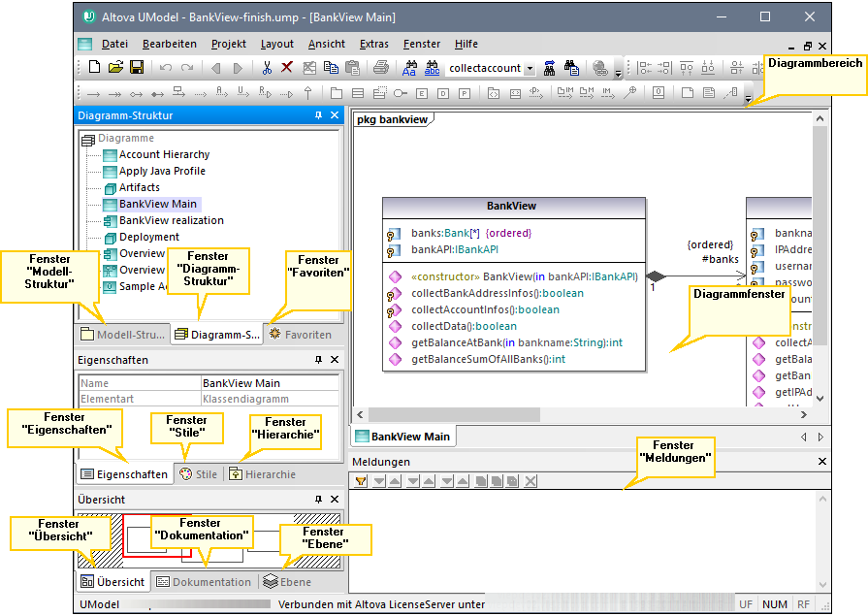
Task: Cut selection using the scissors icon
Action: 267,68
